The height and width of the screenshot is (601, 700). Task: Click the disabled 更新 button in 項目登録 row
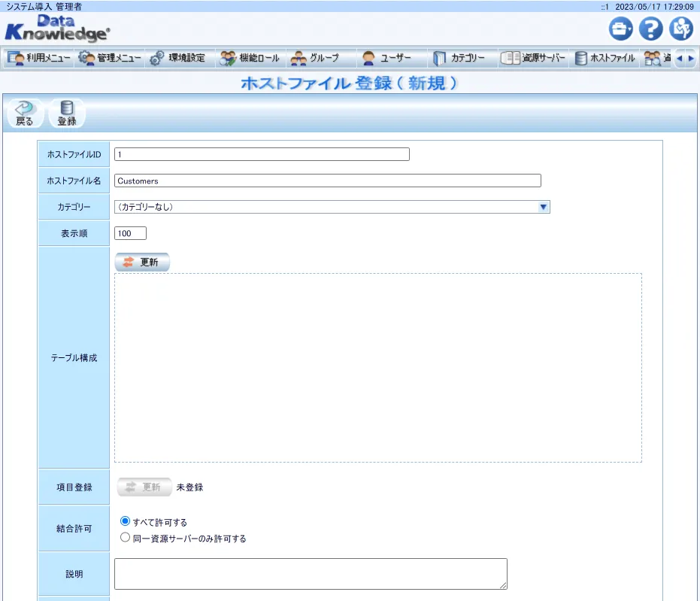[144, 487]
